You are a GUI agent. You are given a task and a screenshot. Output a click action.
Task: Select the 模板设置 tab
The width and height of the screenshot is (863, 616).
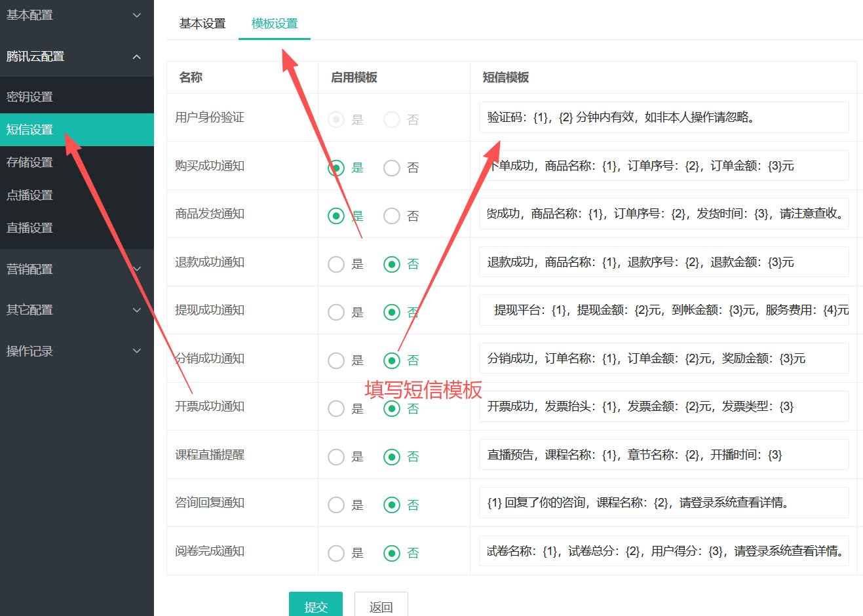(275, 24)
